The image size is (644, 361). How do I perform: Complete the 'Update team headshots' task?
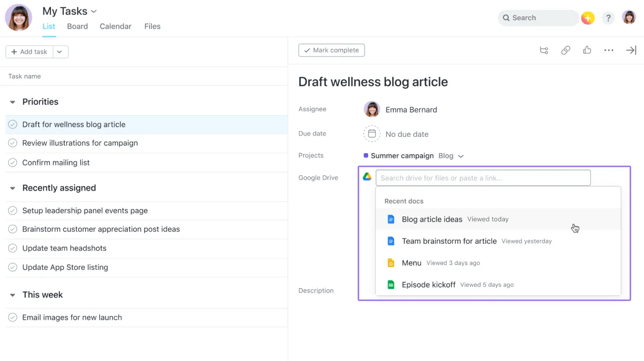click(x=13, y=248)
